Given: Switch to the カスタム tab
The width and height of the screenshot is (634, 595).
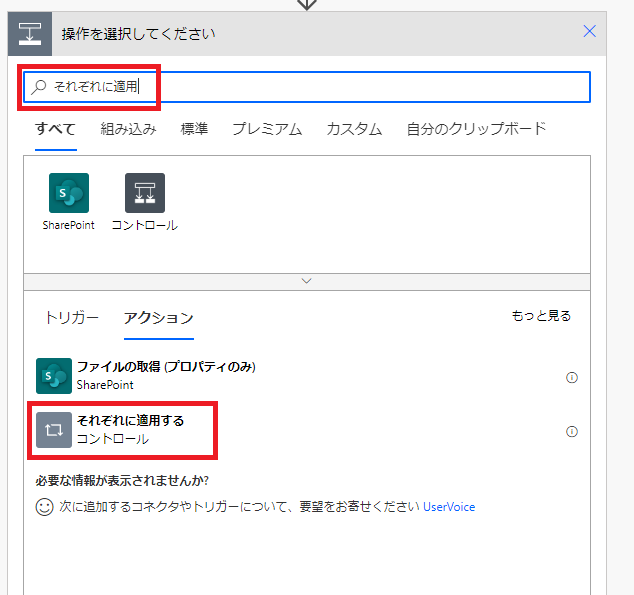Looking at the screenshot, I should pyautogui.click(x=354, y=128).
